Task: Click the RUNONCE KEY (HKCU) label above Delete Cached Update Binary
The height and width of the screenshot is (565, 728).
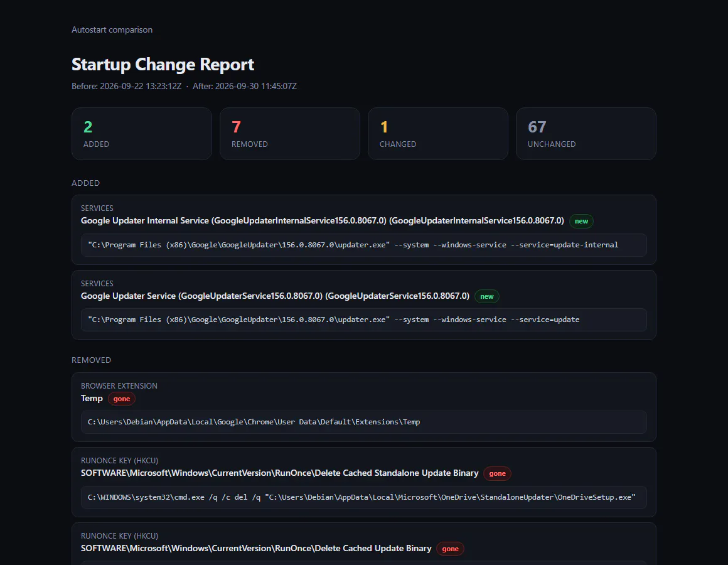Action: pos(119,535)
